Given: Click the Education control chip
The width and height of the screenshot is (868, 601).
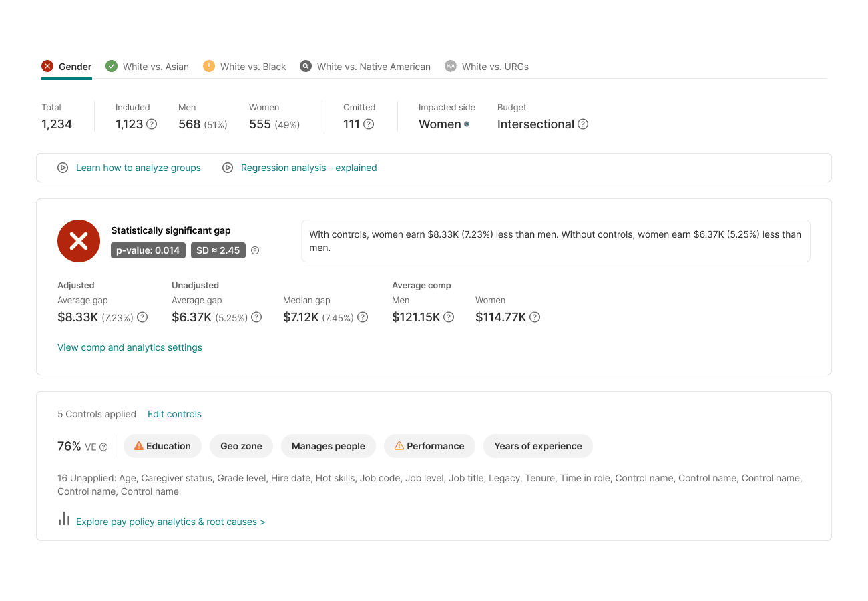Looking at the screenshot, I should click(x=163, y=446).
